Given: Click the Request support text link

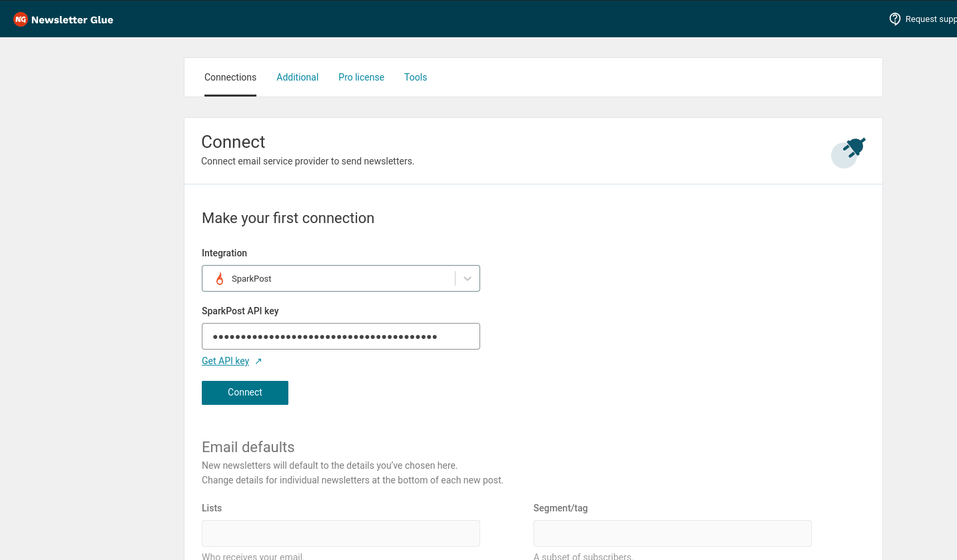Looking at the screenshot, I should (x=930, y=19).
